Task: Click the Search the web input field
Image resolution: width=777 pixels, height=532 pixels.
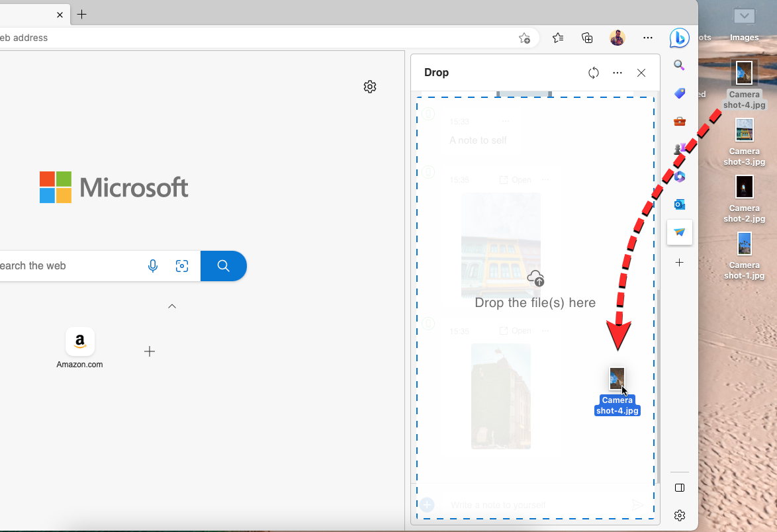Action: pyautogui.click(x=66, y=266)
